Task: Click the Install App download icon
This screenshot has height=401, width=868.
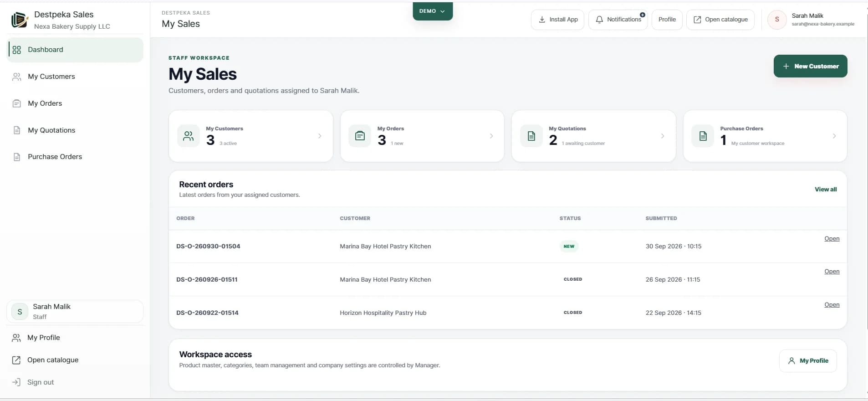Action: tap(542, 20)
